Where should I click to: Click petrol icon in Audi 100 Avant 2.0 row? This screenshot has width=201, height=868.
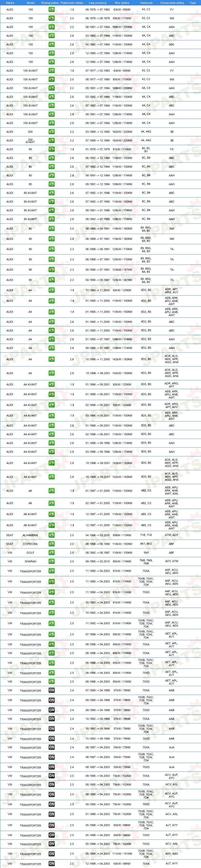click(52, 80)
